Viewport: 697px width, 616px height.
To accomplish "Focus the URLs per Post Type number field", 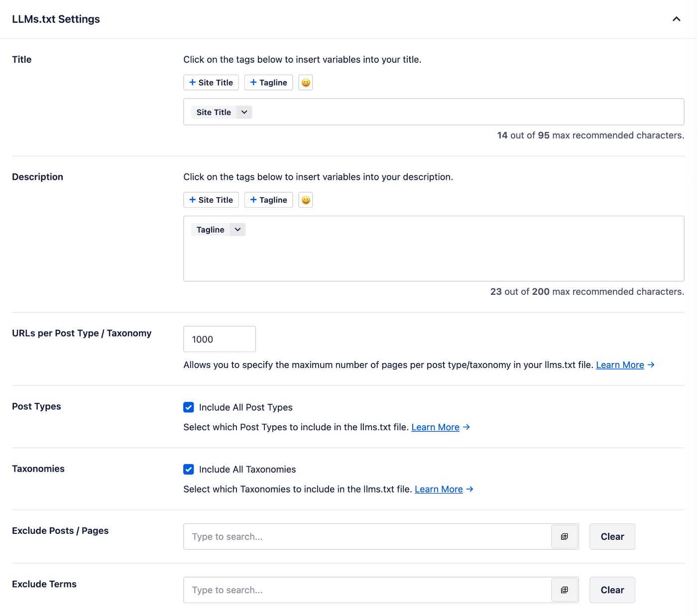I will click(x=219, y=339).
